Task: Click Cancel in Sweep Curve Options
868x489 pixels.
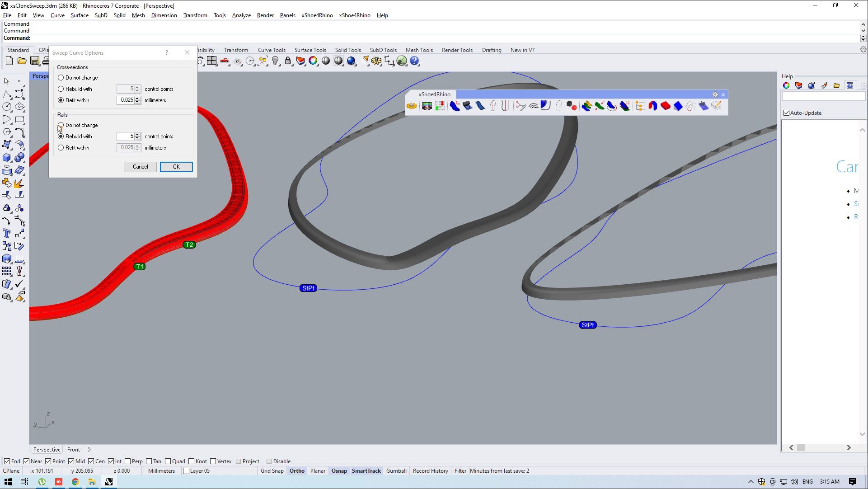Action: [140, 167]
